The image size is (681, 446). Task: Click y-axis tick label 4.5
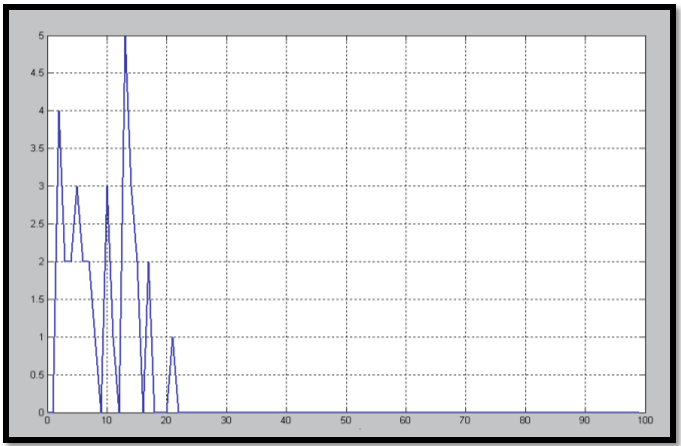pyautogui.click(x=36, y=73)
